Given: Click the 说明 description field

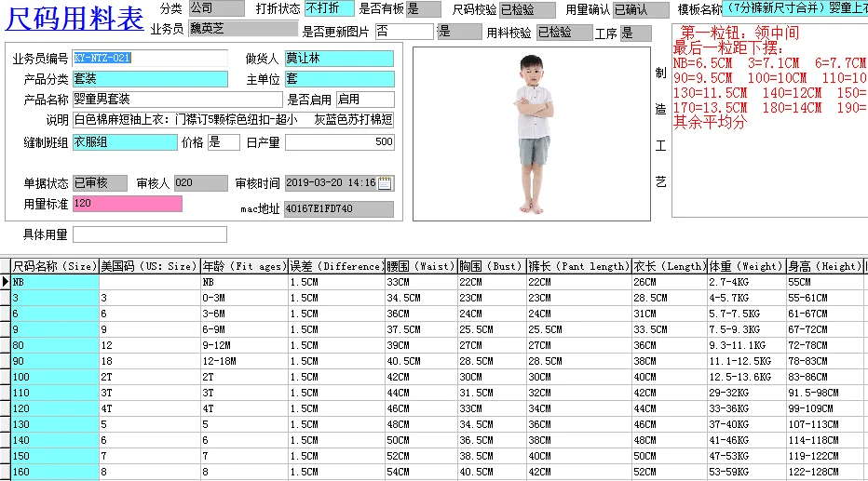Looking at the screenshot, I should [x=233, y=120].
